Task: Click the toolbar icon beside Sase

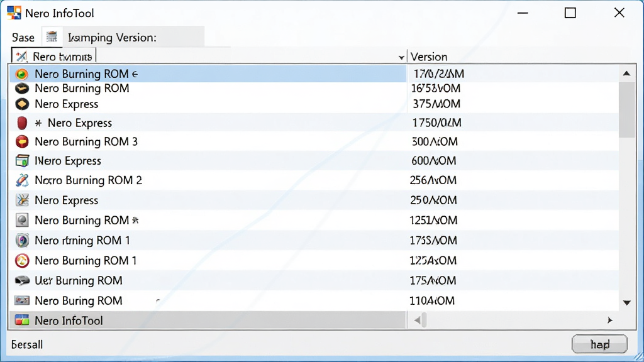Action: 52,37
